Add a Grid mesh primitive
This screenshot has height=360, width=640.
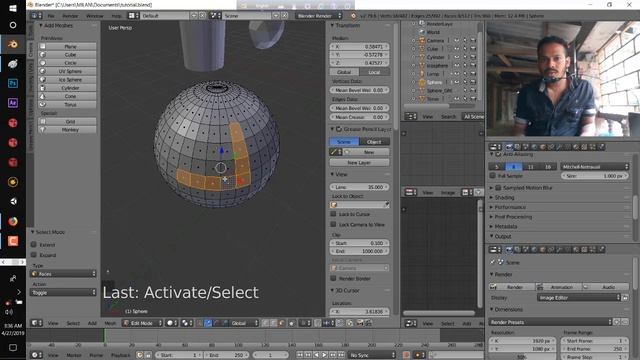(67, 122)
